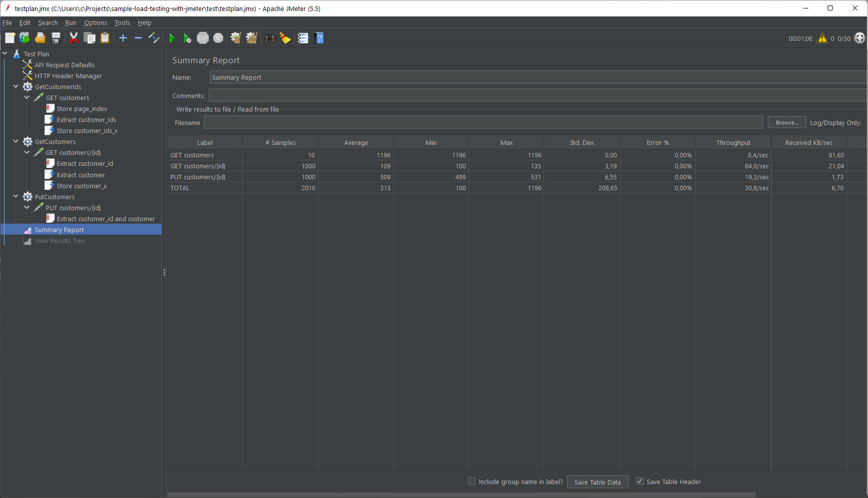
Task: Collapse the GetCustomers thread group
Action: click(16, 141)
